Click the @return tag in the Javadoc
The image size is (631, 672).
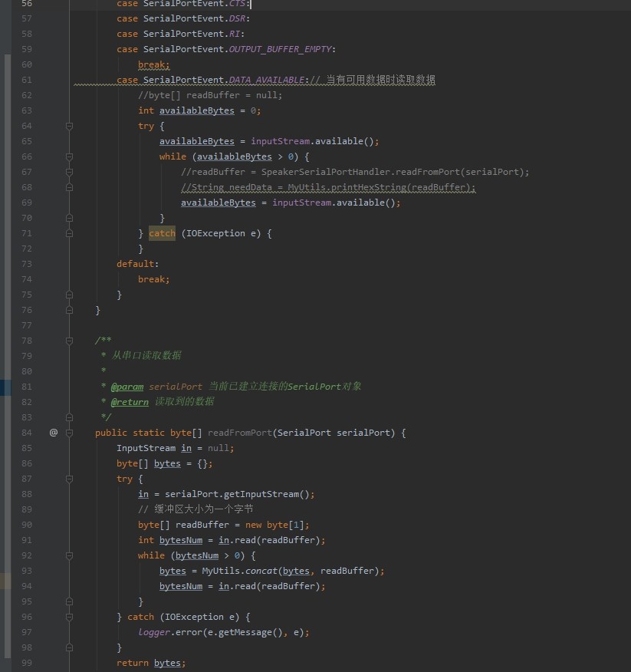130,402
